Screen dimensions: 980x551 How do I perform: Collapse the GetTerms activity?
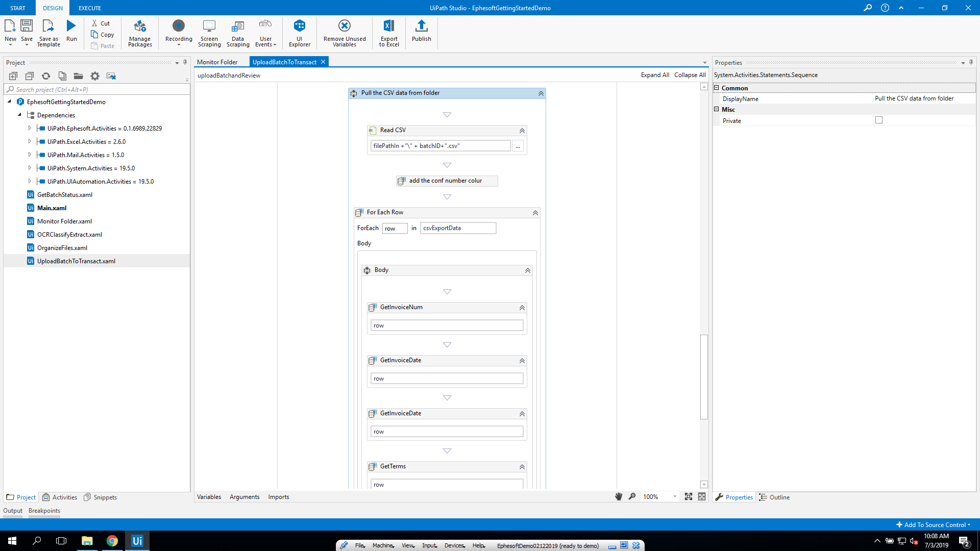coord(522,467)
